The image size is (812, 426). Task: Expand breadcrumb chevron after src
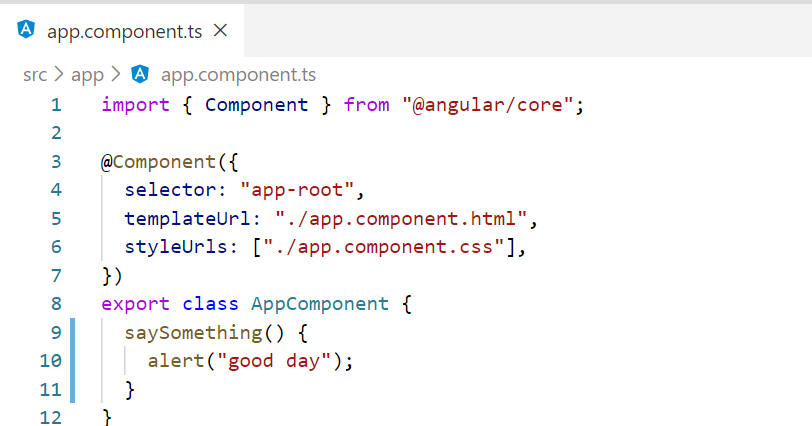point(59,75)
